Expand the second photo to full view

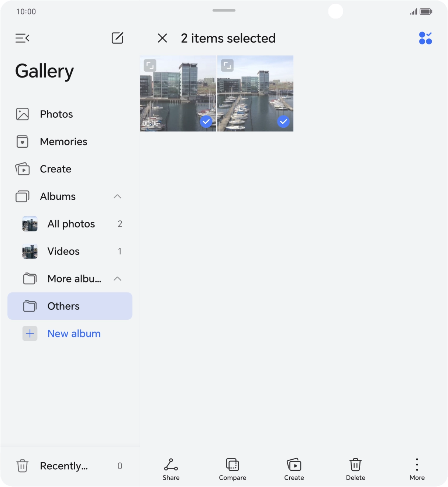pos(227,66)
